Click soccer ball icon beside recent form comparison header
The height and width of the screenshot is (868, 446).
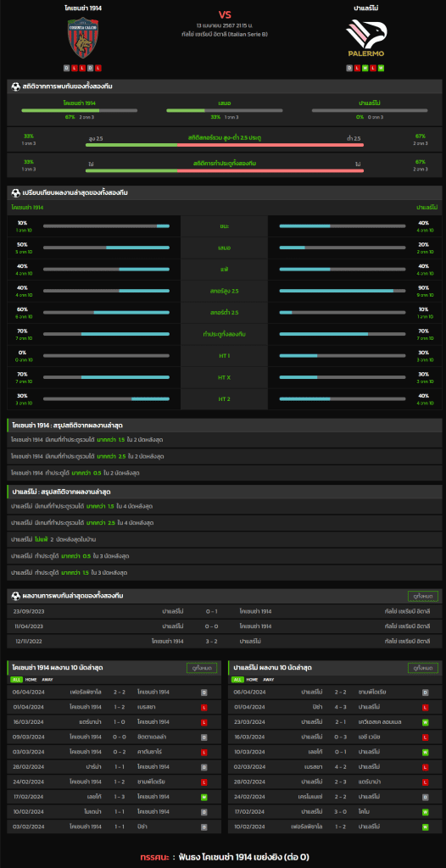15,192
